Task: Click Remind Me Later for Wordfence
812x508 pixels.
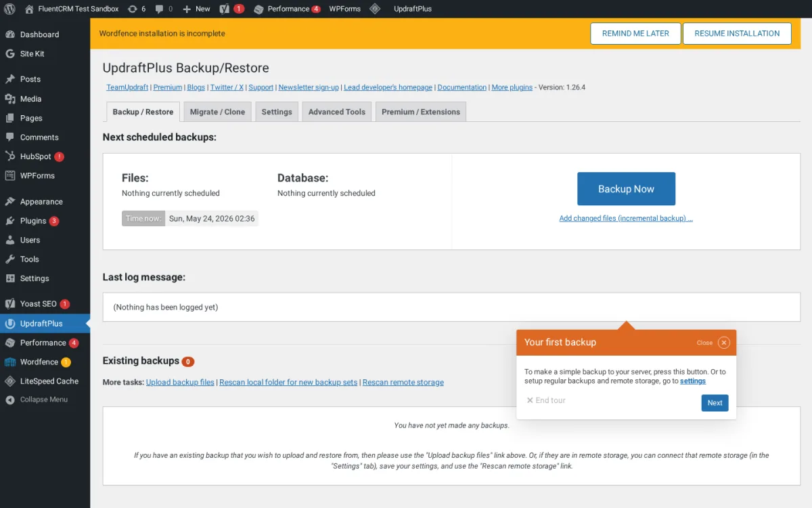Action: [635, 33]
